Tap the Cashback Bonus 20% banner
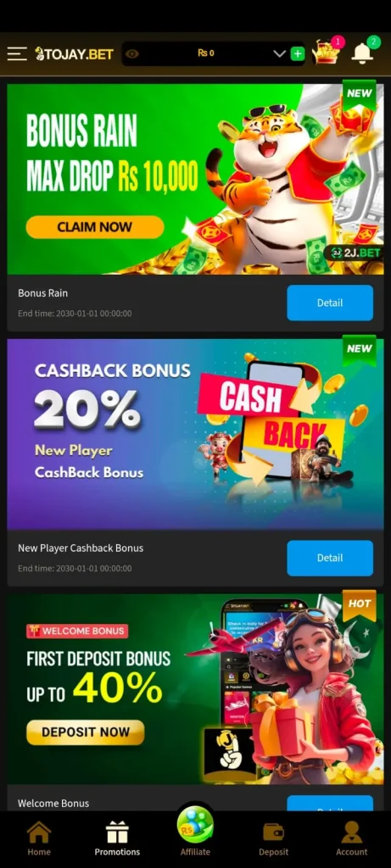Viewport: 391px width, 868px height. pyautogui.click(x=195, y=434)
